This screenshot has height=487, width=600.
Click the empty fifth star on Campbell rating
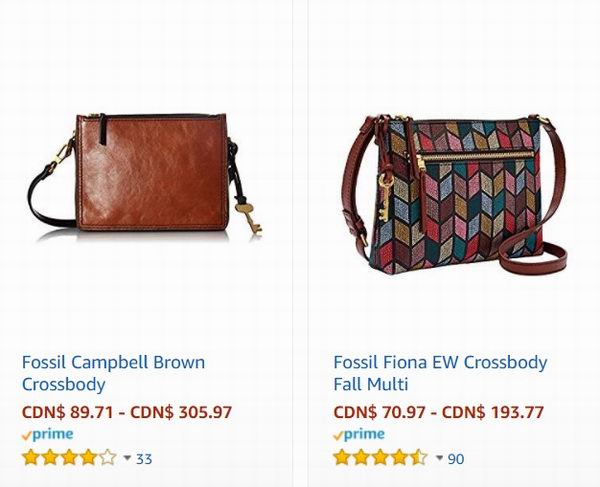pos(108,459)
